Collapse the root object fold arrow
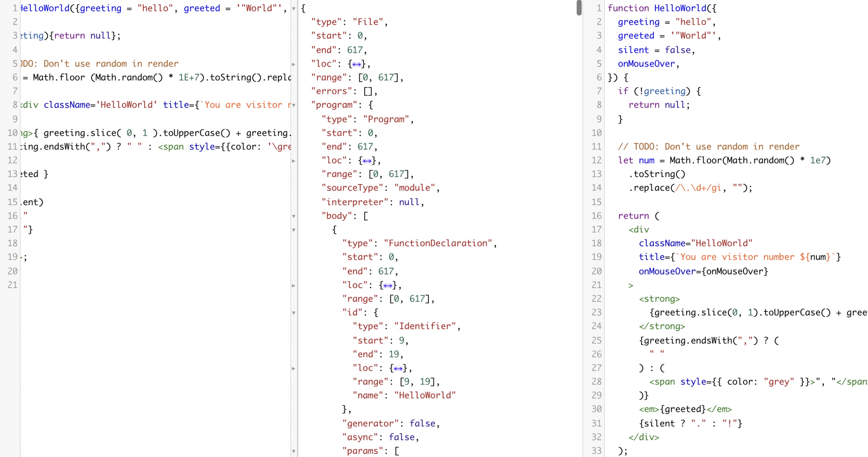Screen dimensions: 868x457 (293, 9)
